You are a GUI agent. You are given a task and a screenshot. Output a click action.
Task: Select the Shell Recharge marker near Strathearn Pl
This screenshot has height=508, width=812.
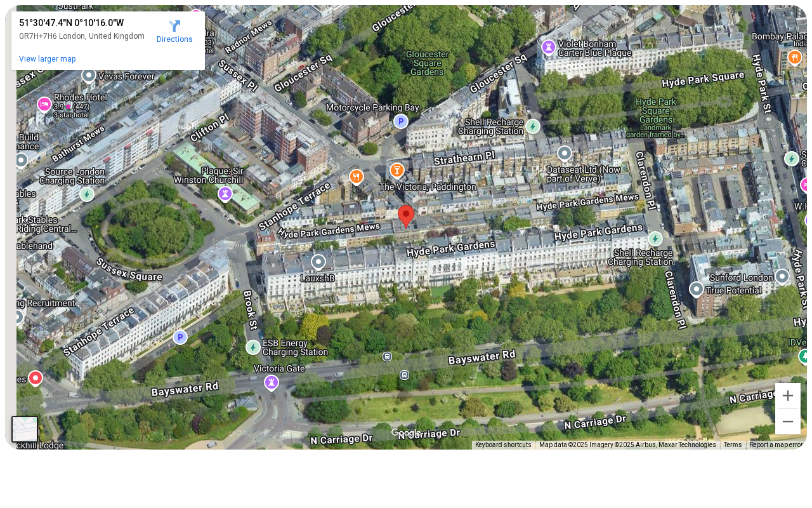(x=533, y=126)
